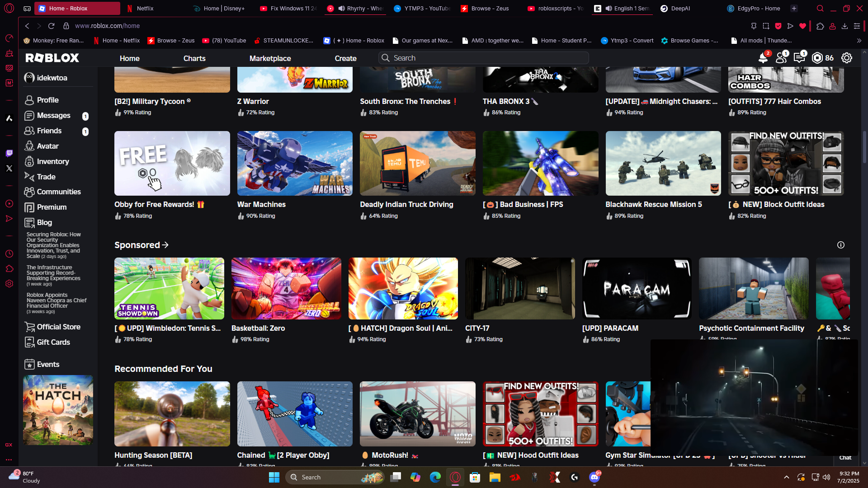Image resolution: width=868 pixels, height=488 pixels.
Task: Reload the current page
Action: point(51,26)
